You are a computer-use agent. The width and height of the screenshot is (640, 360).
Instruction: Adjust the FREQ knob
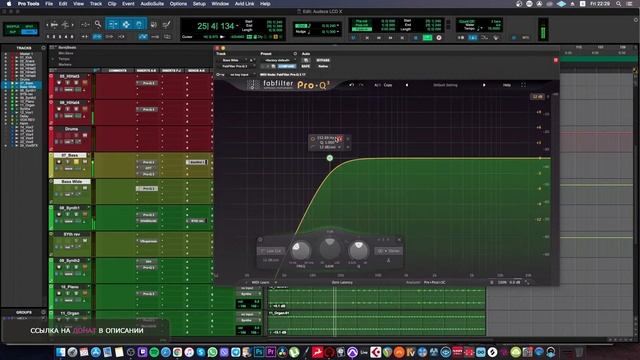tap(301, 250)
